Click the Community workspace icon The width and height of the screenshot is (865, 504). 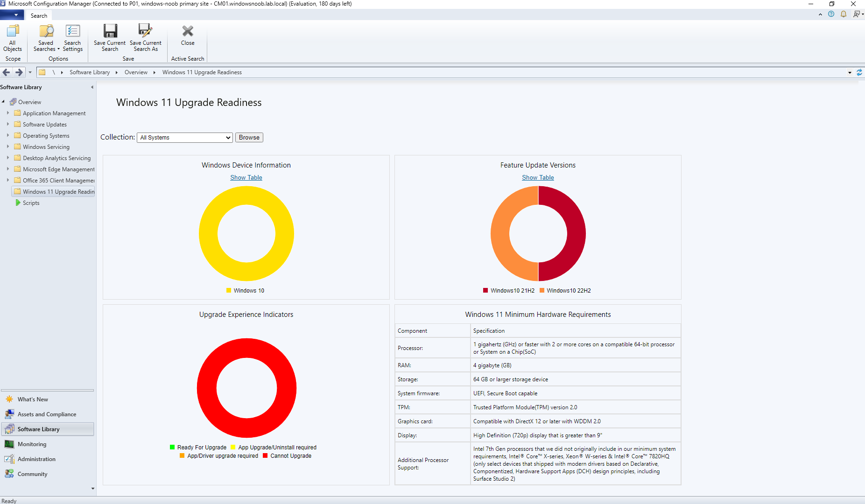[x=9, y=474]
